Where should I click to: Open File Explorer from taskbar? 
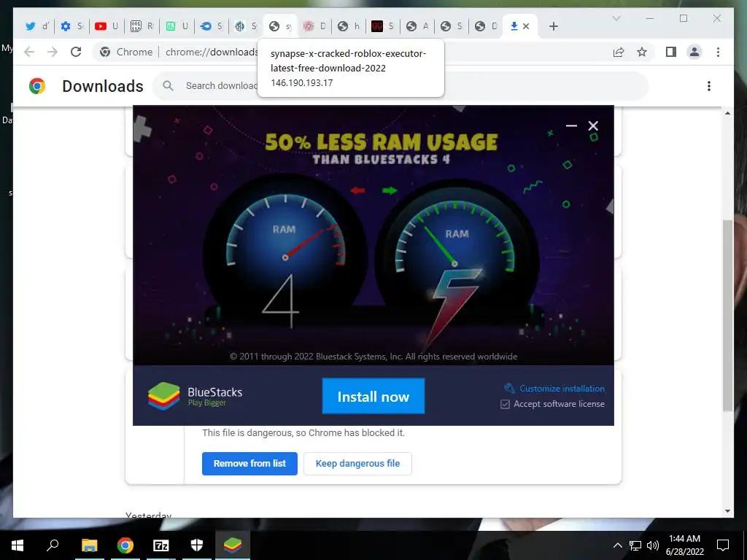pos(89,545)
